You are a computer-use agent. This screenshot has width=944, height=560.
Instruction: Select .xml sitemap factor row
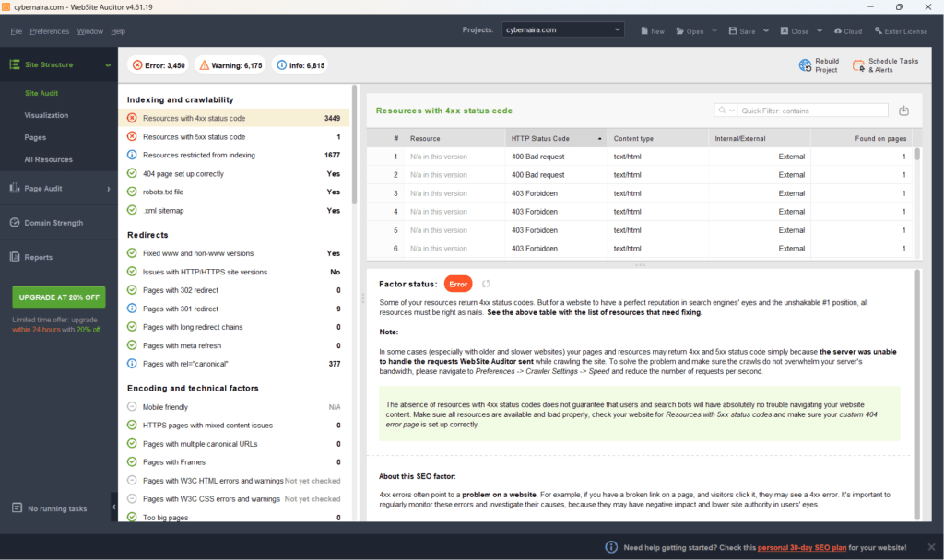(x=234, y=211)
